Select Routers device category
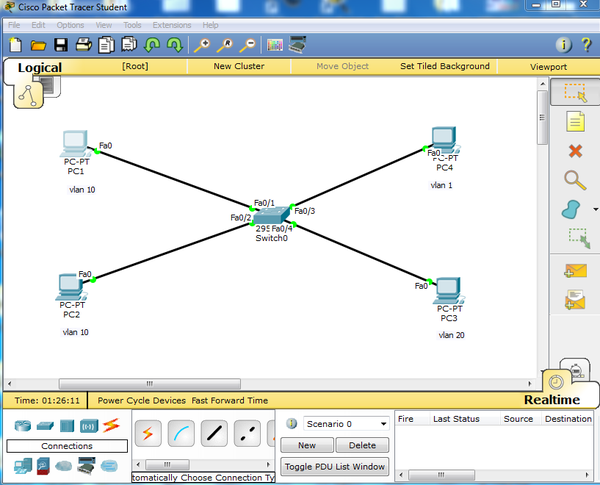600x485 pixels. [x=23, y=425]
